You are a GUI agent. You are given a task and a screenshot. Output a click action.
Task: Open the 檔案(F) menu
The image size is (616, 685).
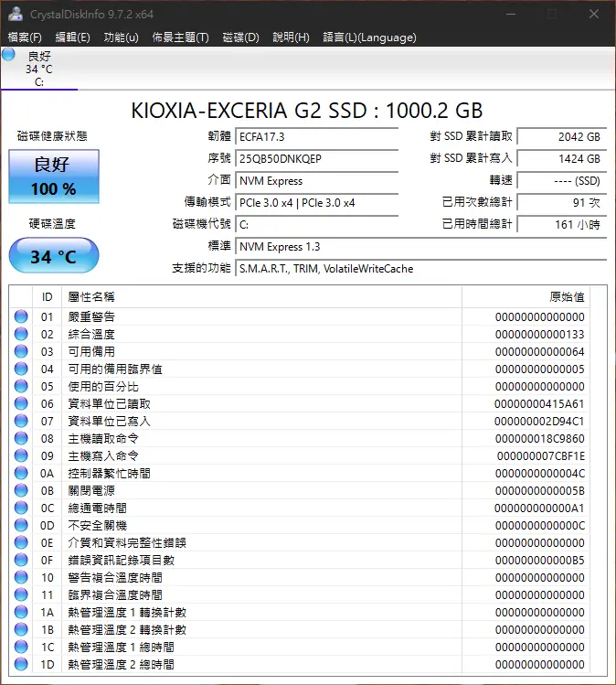tap(25, 37)
